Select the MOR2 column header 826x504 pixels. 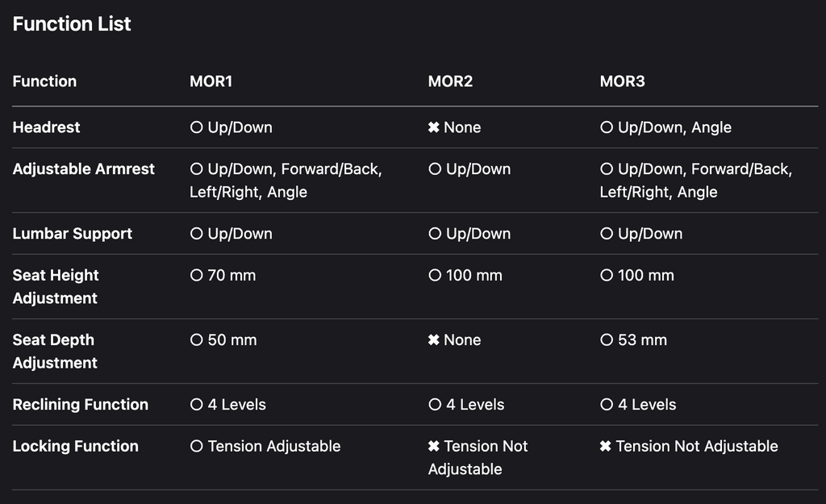[x=450, y=81]
